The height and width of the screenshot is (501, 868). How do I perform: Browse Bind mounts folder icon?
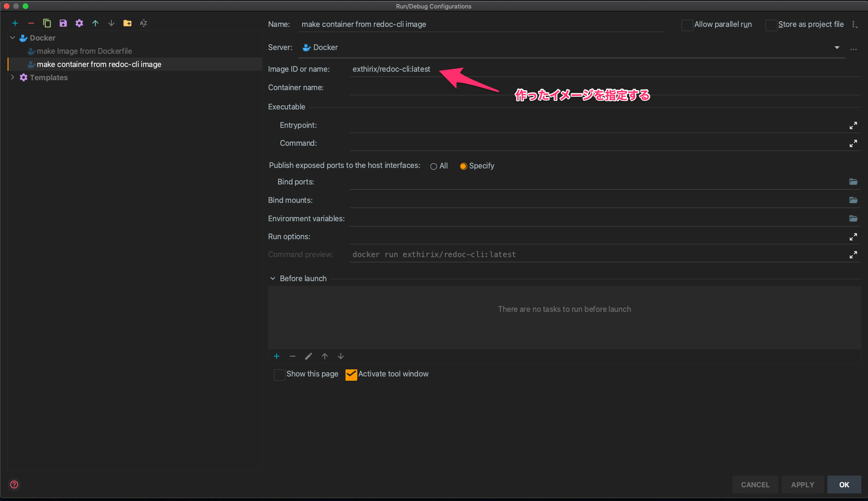pyautogui.click(x=853, y=200)
